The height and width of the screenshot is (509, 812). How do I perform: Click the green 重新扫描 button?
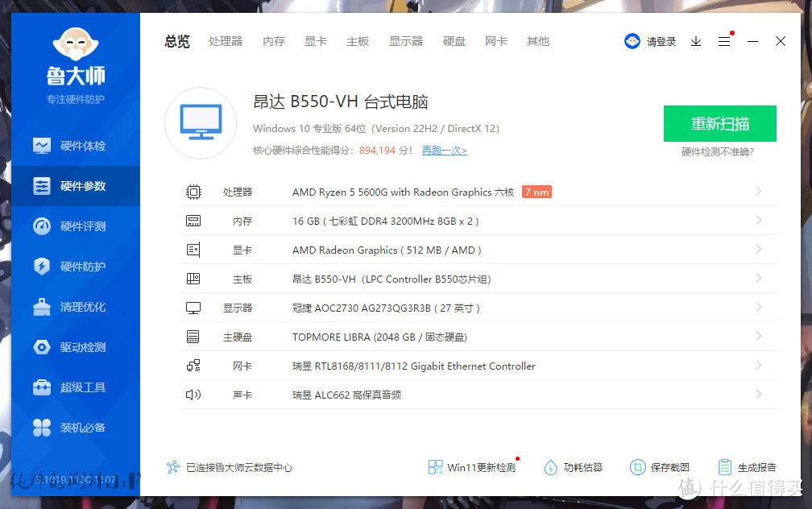(x=720, y=123)
